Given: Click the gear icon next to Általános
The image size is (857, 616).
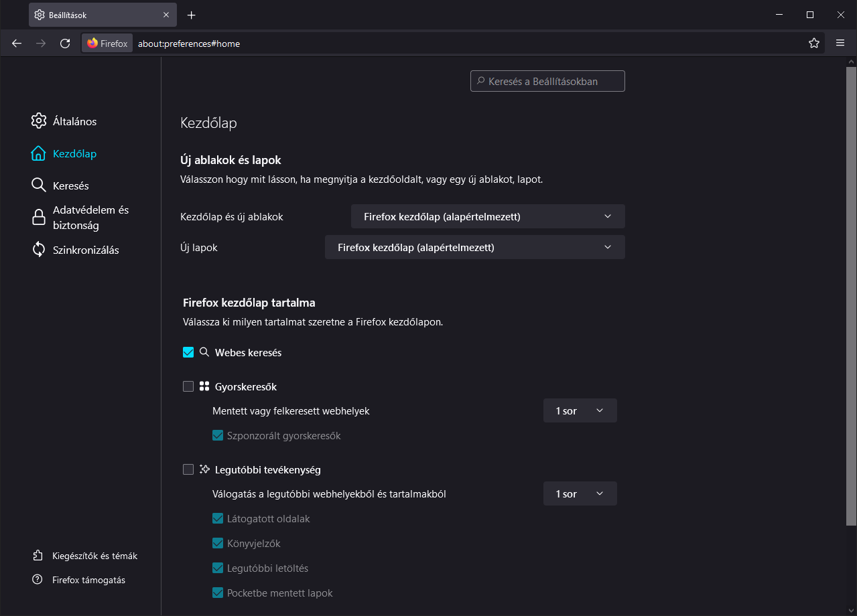Looking at the screenshot, I should click(x=39, y=121).
